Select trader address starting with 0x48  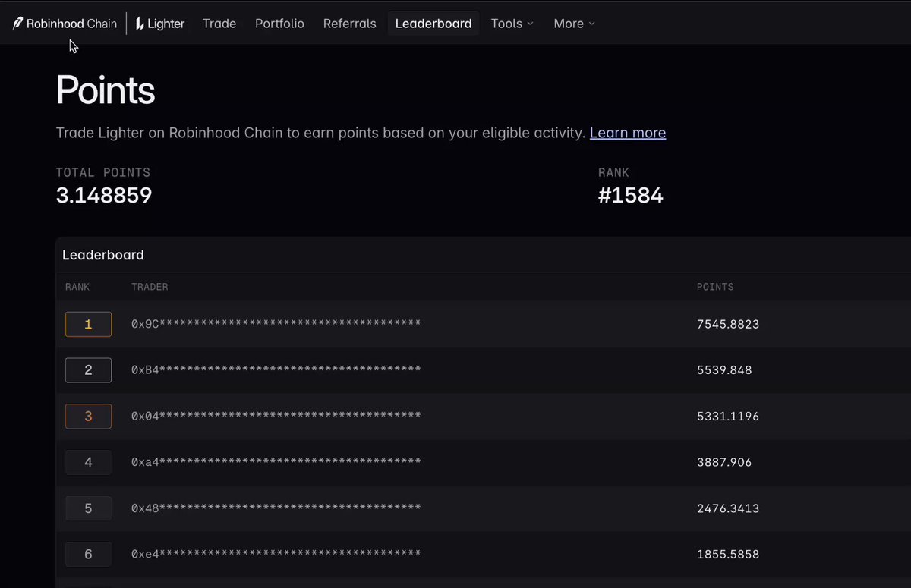coord(276,508)
